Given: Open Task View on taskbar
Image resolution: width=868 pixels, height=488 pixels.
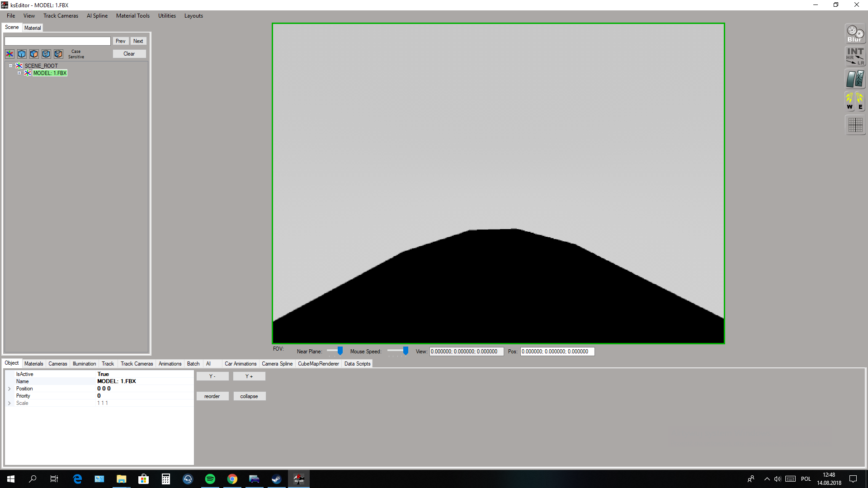Looking at the screenshot, I should [54, 479].
